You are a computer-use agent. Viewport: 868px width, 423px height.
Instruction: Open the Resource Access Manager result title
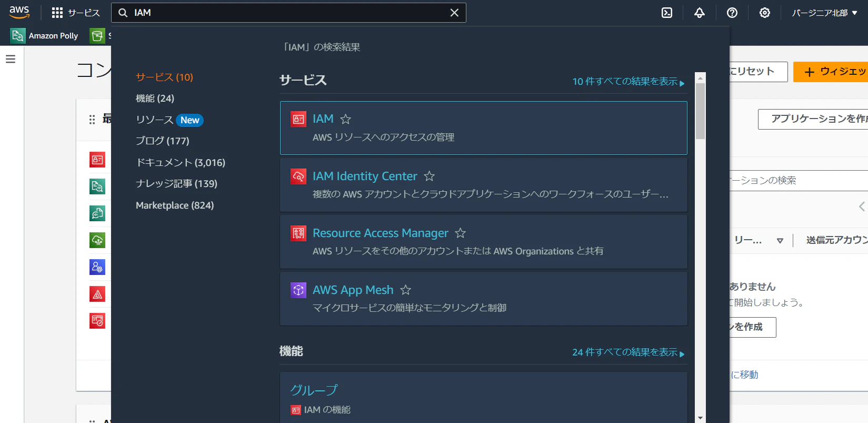pyautogui.click(x=381, y=233)
